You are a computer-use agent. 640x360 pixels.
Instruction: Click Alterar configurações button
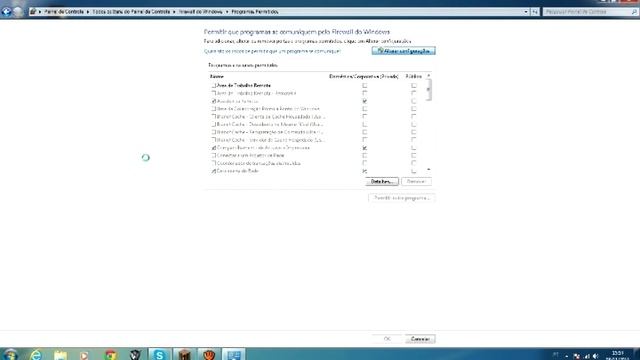pyautogui.click(x=403, y=51)
